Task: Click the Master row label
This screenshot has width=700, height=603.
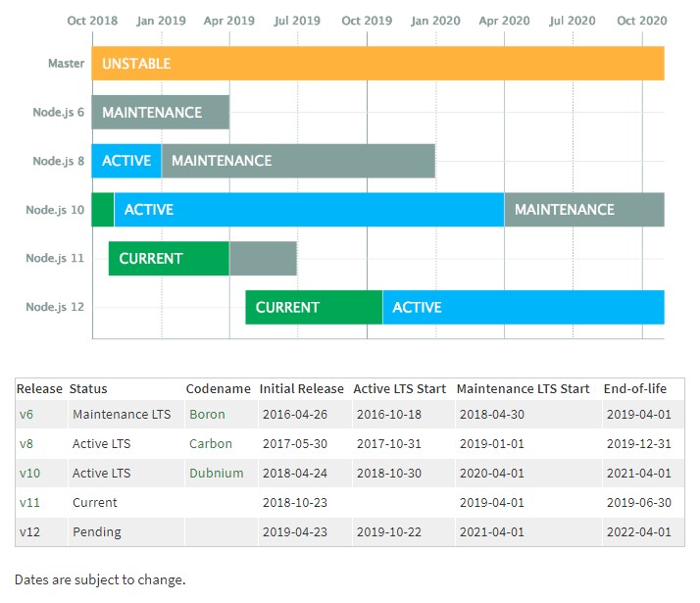Action: tap(66, 64)
